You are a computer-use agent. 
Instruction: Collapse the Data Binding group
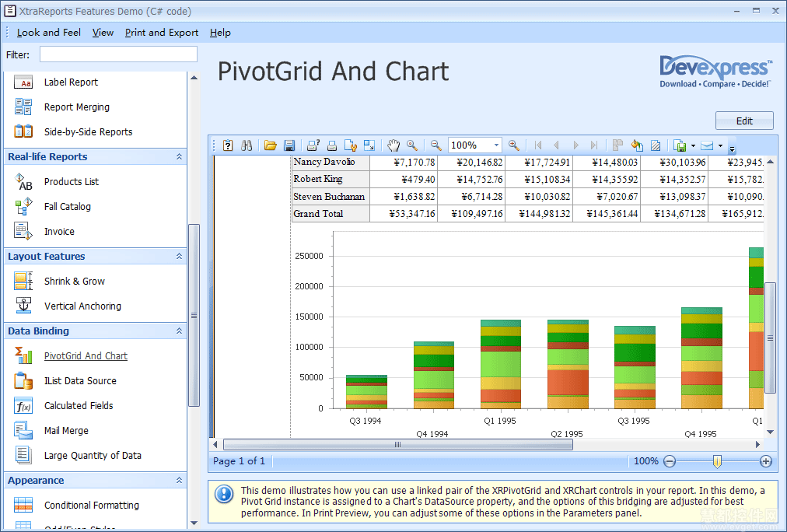point(179,331)
